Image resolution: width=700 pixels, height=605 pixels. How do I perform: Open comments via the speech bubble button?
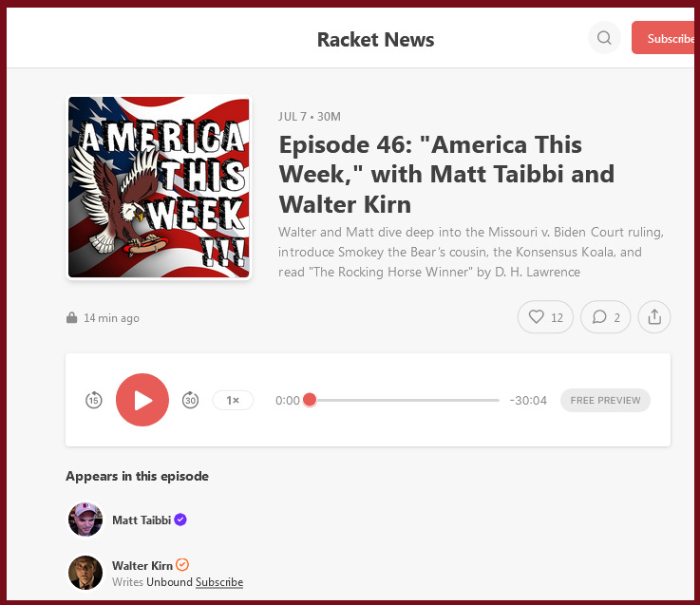(x=605, y=317)
